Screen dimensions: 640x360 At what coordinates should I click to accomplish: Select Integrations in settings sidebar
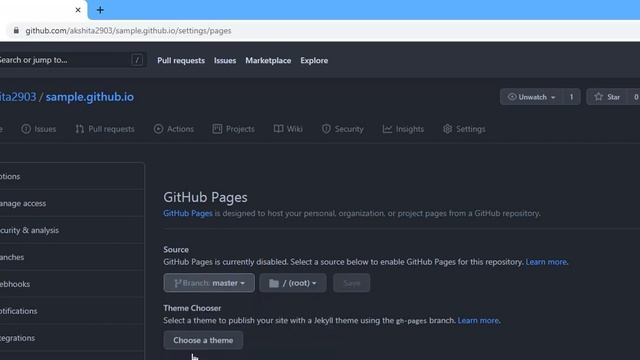[x=72, y=338]
